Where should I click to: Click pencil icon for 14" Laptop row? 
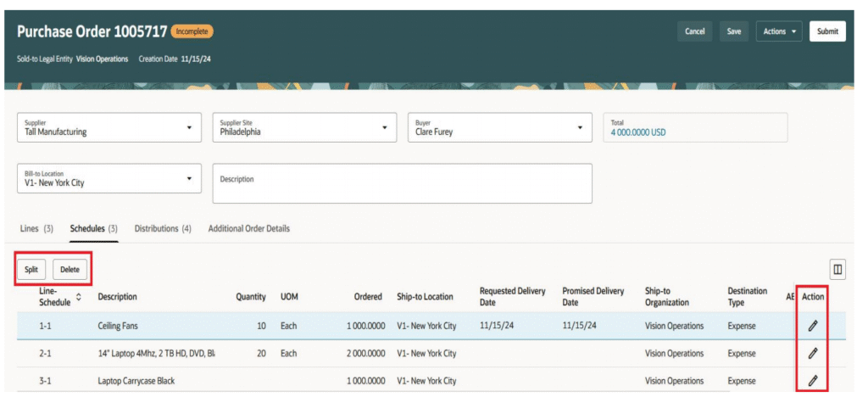812,353
